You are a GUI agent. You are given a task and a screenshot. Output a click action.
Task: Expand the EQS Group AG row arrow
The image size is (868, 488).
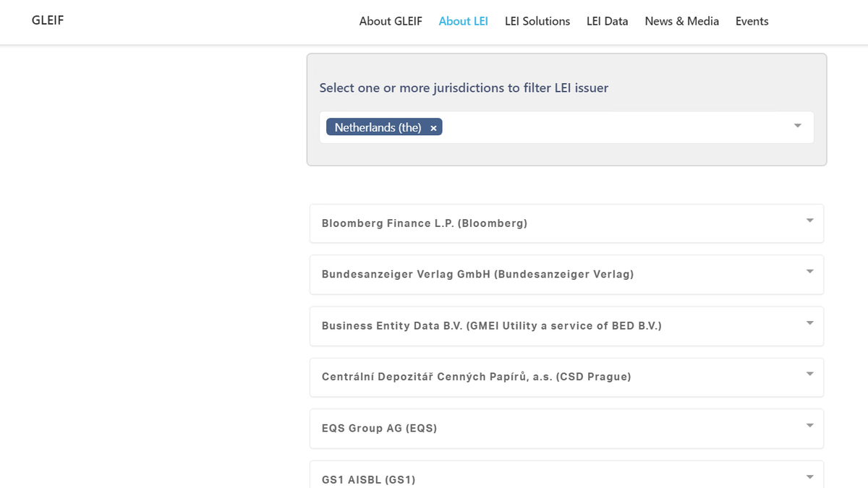pos(810,425)
